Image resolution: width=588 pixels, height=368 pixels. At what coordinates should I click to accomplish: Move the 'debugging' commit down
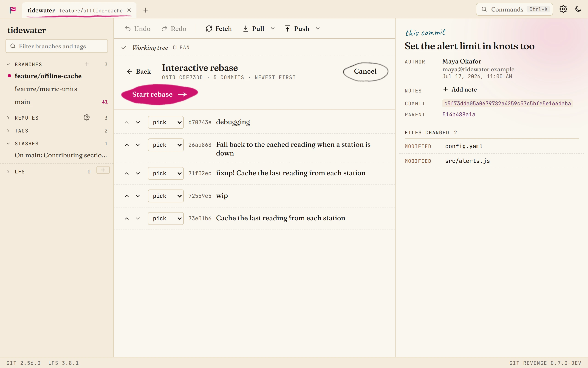138,122
